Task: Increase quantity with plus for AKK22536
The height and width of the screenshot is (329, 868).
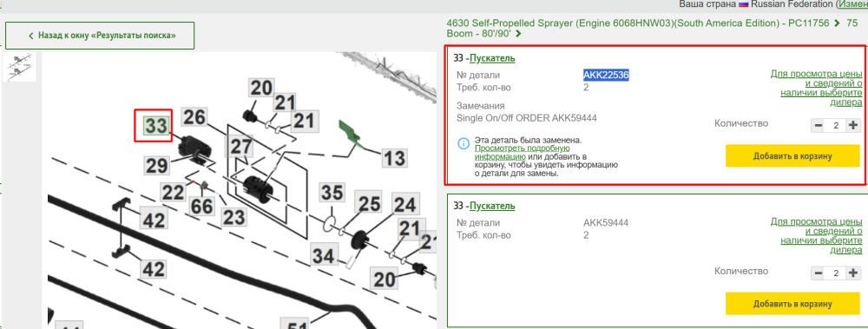Action: (x=853, y=125)
